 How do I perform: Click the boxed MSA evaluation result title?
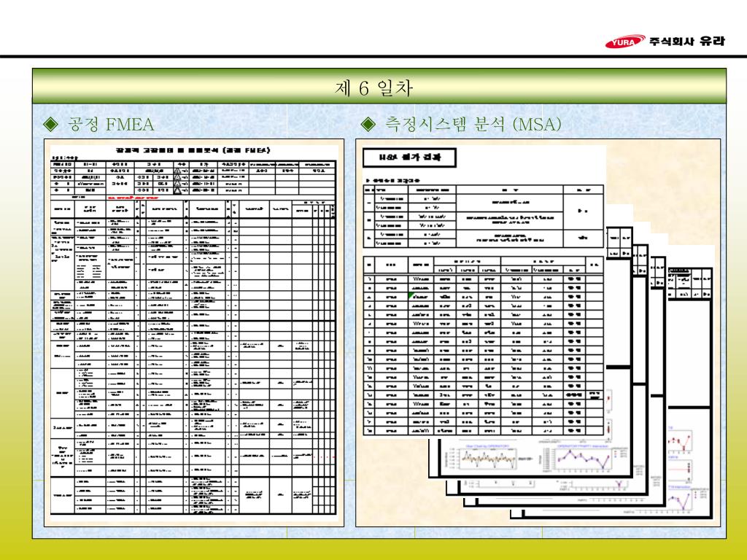pyautogui.click(x=409, y=157)
